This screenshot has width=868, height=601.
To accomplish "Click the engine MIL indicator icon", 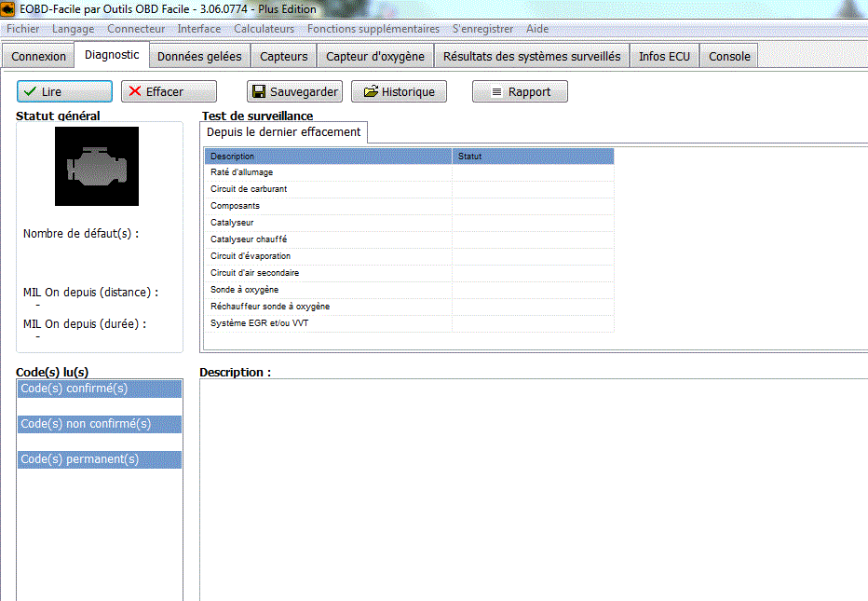I will 96,166.
